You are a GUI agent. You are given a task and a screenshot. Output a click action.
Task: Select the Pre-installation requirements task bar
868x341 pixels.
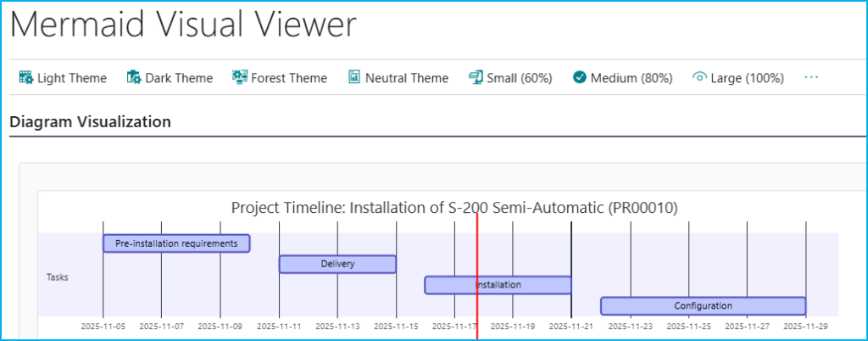point(176,243)
